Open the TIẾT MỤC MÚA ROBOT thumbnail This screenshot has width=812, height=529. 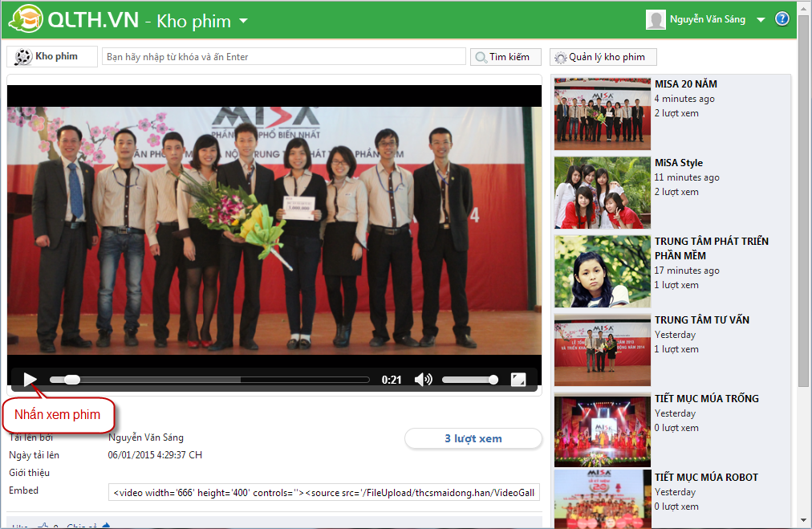point(603,499)
